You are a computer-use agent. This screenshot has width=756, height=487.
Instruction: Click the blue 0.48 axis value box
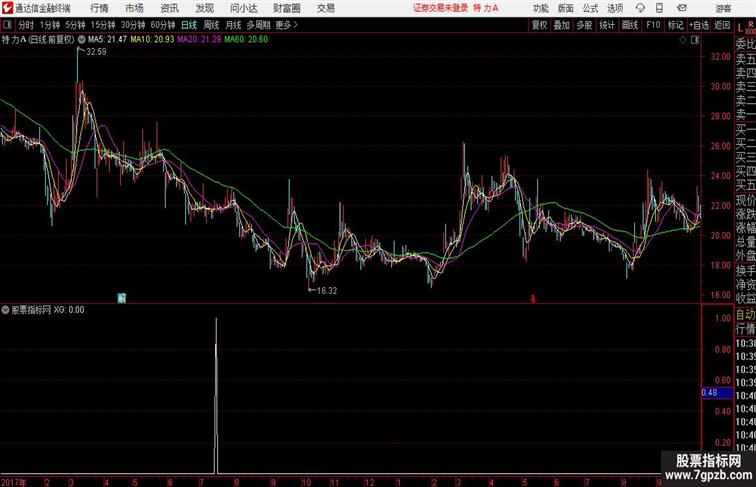(x=717, y=393)
